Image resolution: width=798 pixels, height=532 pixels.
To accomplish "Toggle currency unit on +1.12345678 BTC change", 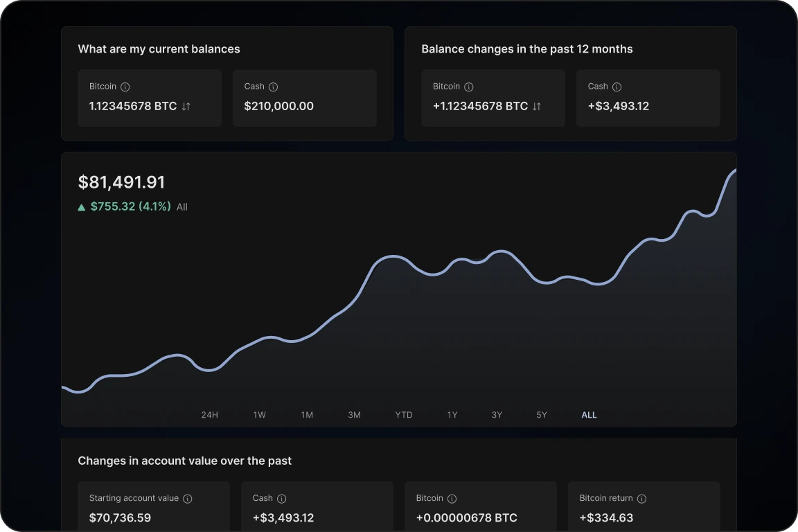I will pos(537,107).
